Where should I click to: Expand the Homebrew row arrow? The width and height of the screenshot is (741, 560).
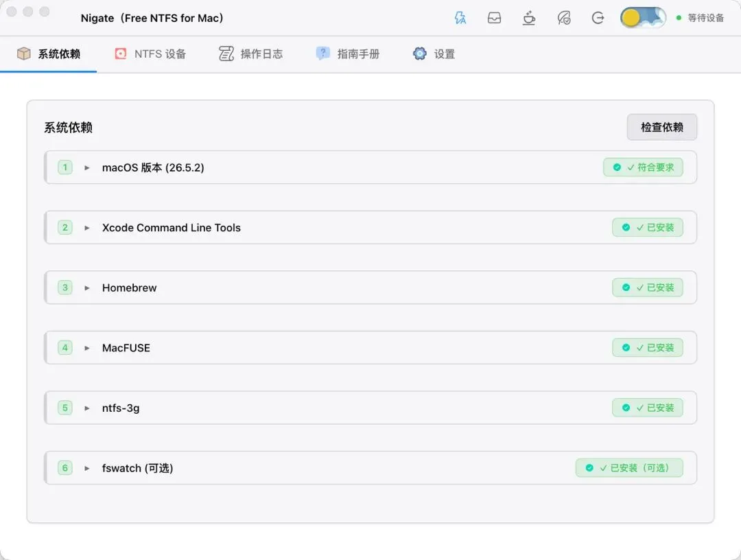tap(87, 288)
